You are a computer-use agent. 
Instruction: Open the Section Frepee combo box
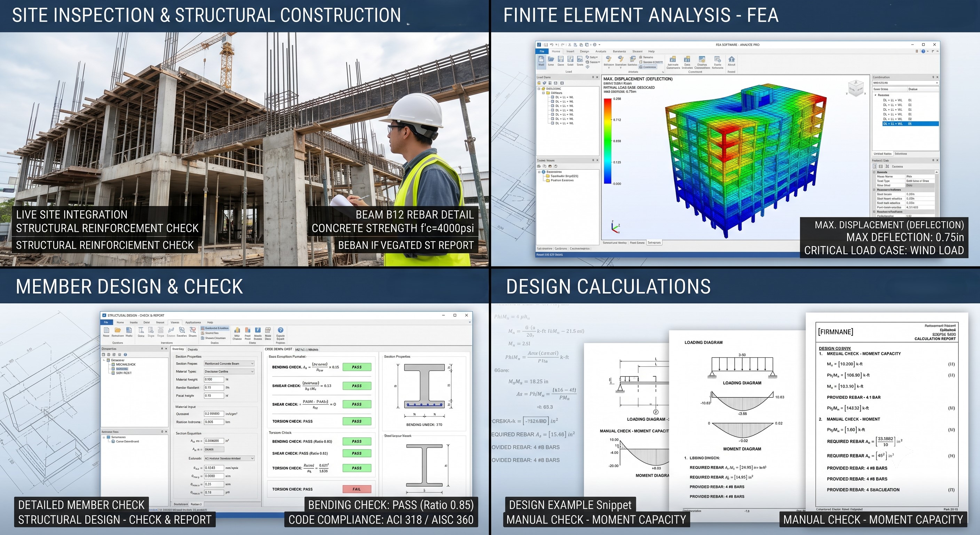point(229,364)
